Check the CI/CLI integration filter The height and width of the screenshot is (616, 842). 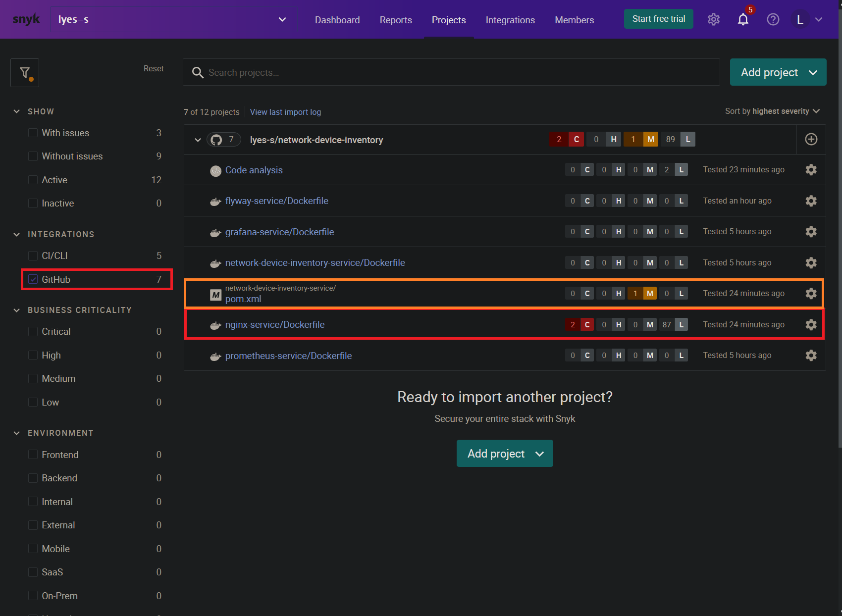[33, 256]
